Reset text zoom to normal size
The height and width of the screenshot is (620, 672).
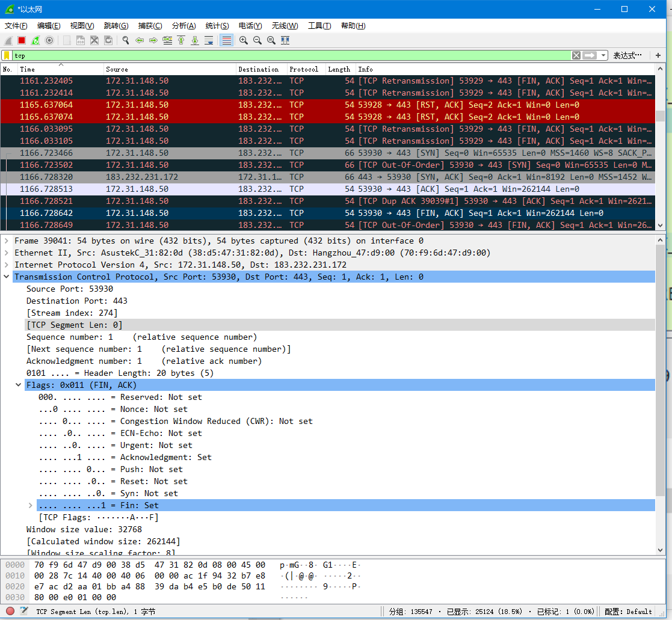271,40
